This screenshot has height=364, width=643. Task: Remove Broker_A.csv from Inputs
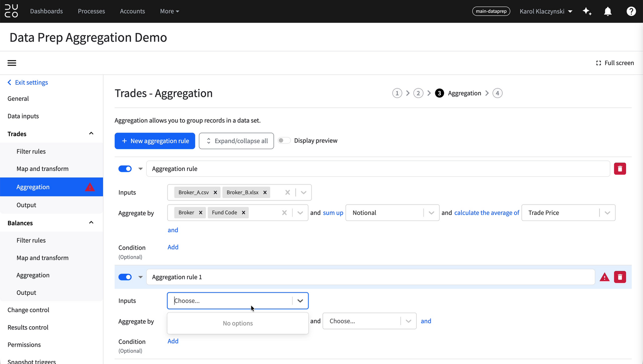click(215, 192)
